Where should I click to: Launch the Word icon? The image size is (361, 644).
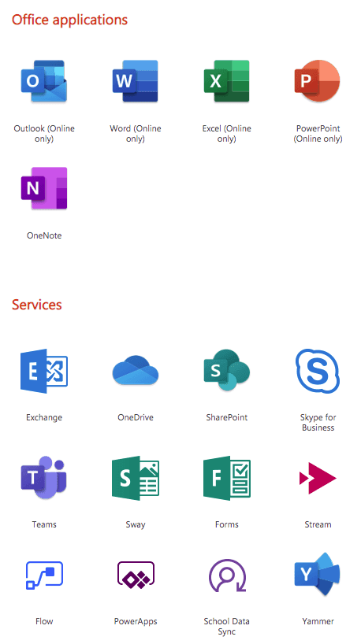point(136,81)
